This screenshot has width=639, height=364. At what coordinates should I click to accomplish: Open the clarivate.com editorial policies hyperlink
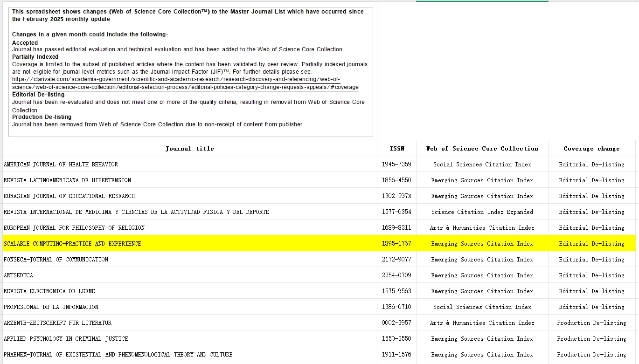185,83
